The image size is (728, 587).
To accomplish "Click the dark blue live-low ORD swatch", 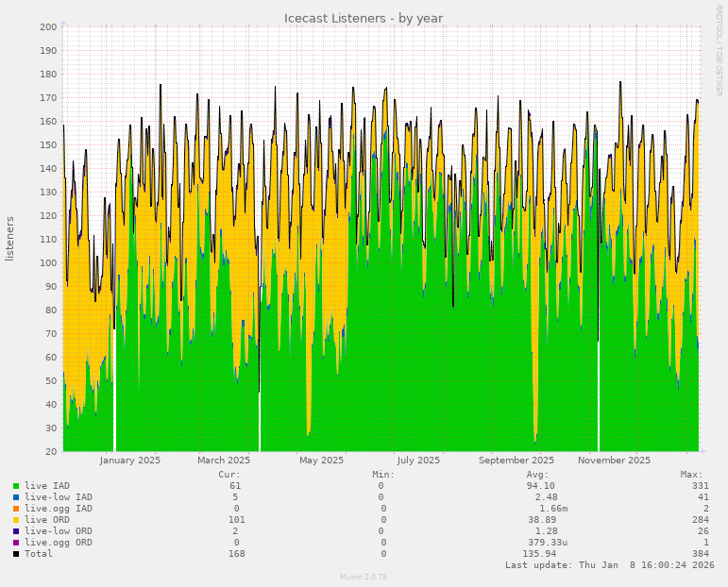I will [16, 531].
